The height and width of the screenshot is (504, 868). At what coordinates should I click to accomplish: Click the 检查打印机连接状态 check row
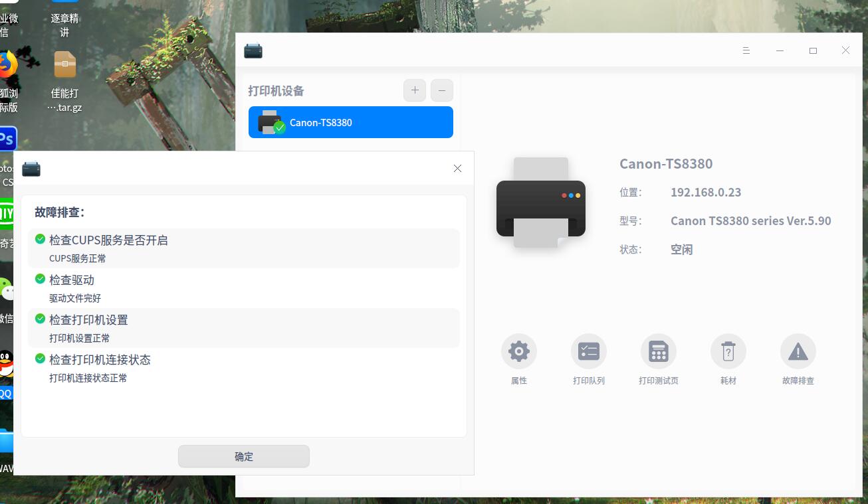244,368
